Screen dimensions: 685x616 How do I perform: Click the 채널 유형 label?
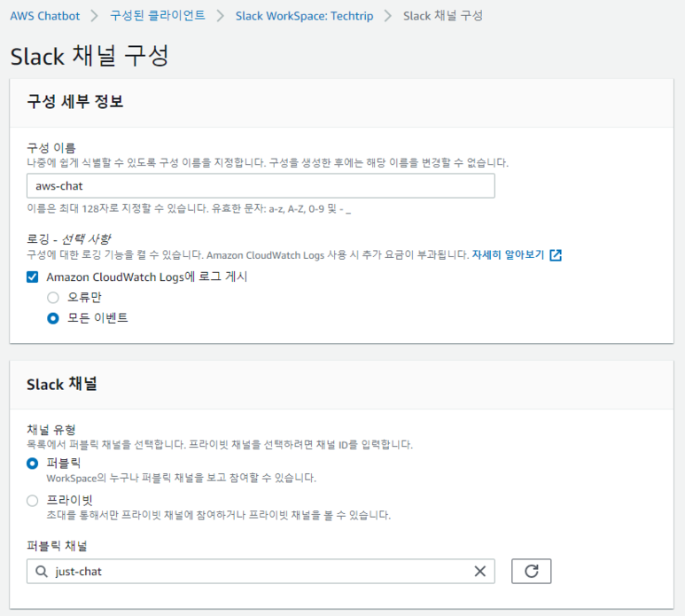51,430
